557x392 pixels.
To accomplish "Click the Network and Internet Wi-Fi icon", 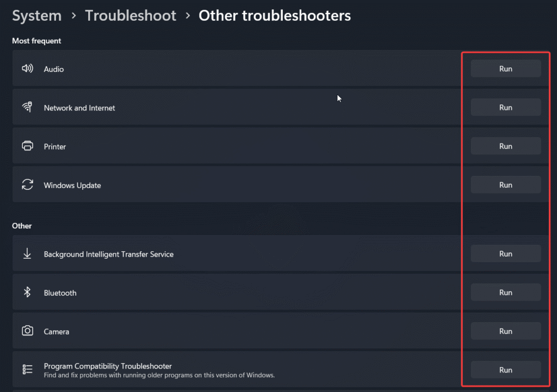I will coord(27,108).
